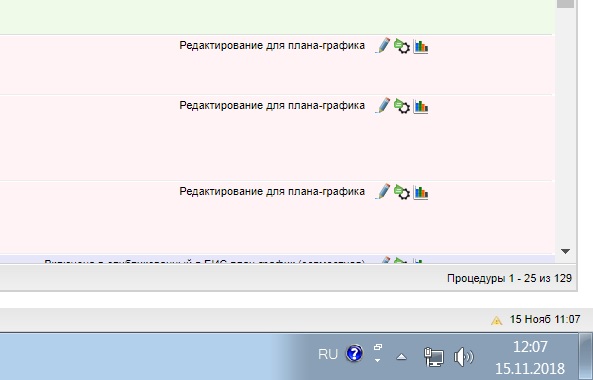
Task: Click pencil edit icon in middle Редактирование row
Action: 383,105
